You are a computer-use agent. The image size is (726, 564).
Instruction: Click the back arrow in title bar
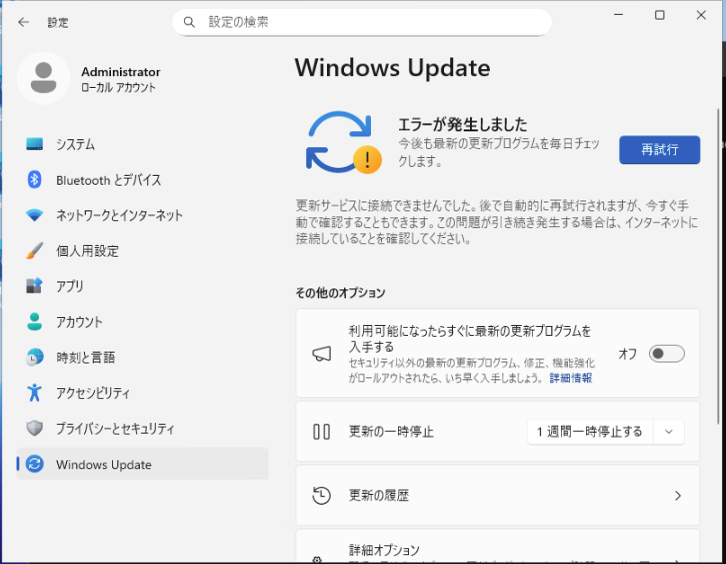24,21
